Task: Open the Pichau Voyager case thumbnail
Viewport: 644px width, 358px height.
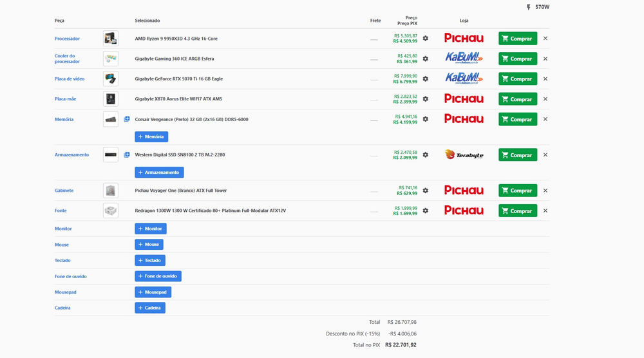Action: tap(111, 191)
